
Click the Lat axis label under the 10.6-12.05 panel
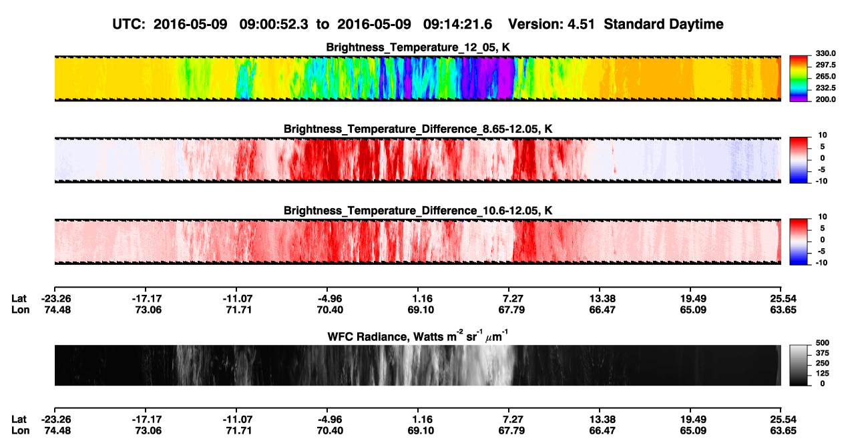pyautogui.click(x=19, y=298)
